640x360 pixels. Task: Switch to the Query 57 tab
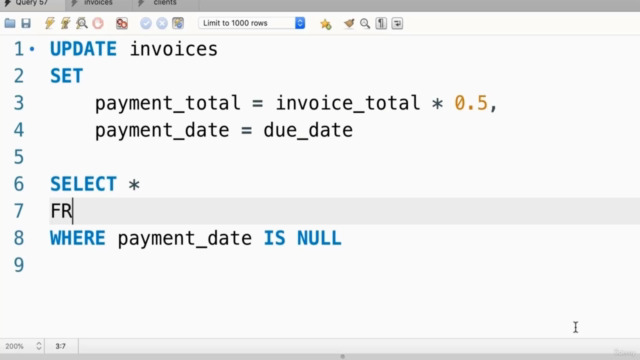tap(32, 3)
